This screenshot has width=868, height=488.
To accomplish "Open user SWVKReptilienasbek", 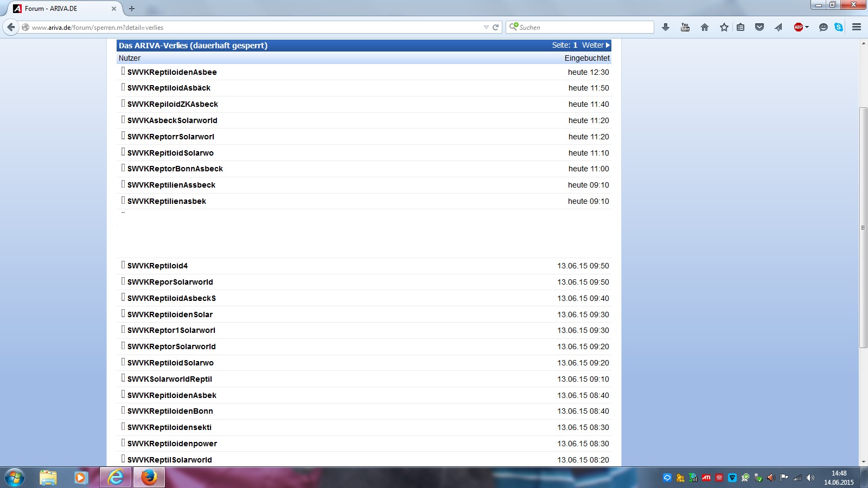I will click(167, 201).
